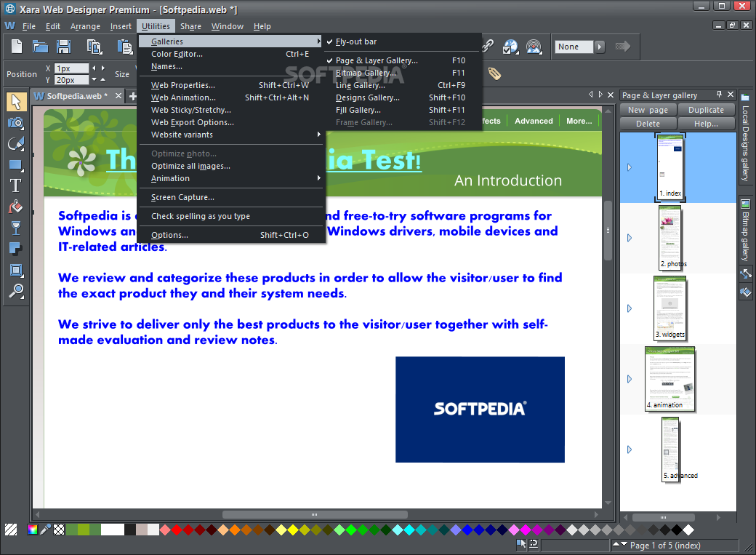Click the Publish website icon
756x555 pixels.
(x=534, y=47)
